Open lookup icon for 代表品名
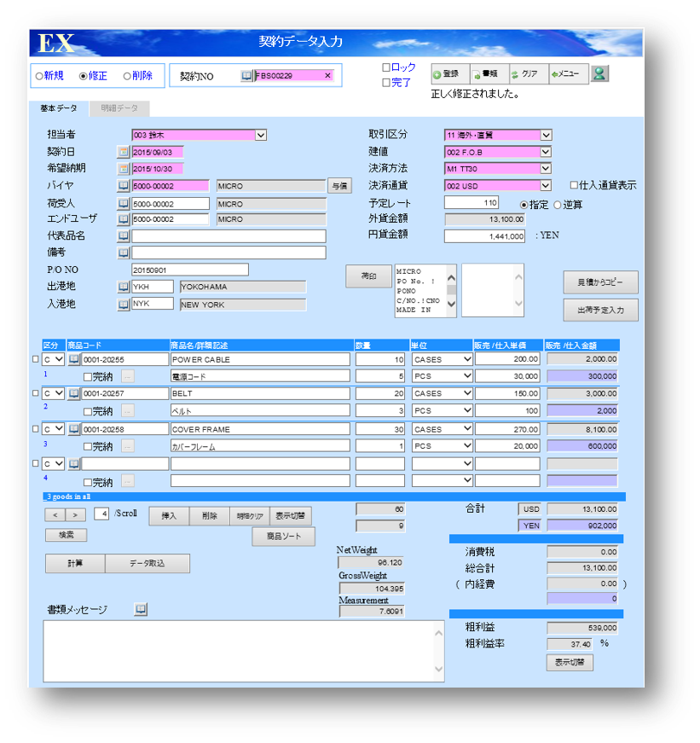Image resolution: width=700 pixels, height=743 pixels. (x=123, y=235)
